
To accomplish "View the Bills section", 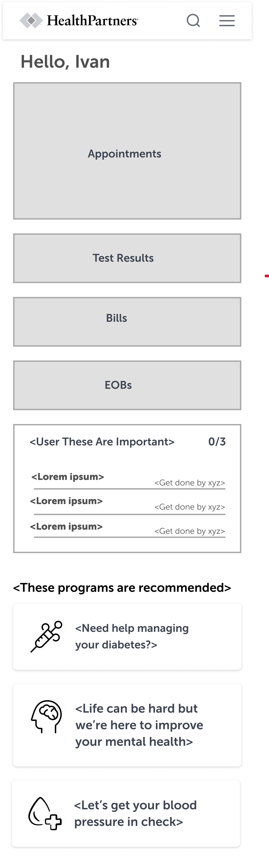I will coord(127,318).
